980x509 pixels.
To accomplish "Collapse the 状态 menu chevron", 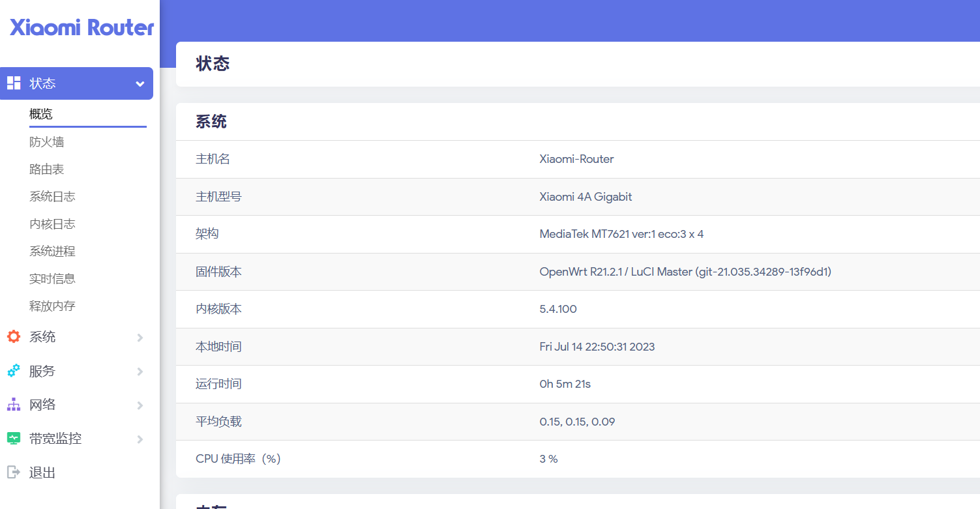I will tap(140, 84).
